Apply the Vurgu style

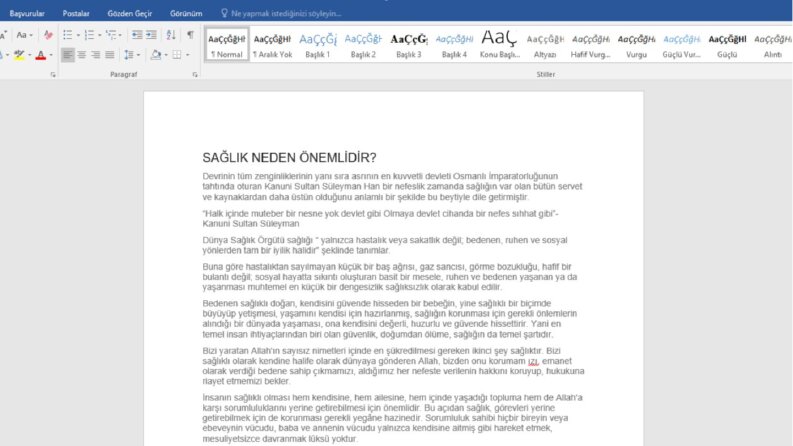coord(636,44)
